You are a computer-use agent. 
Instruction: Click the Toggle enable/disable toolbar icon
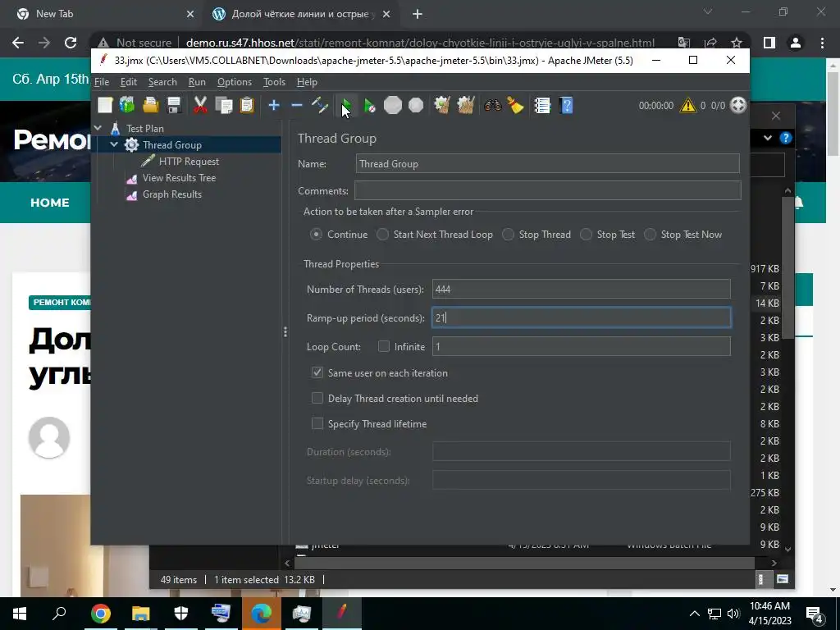(320, 105)
